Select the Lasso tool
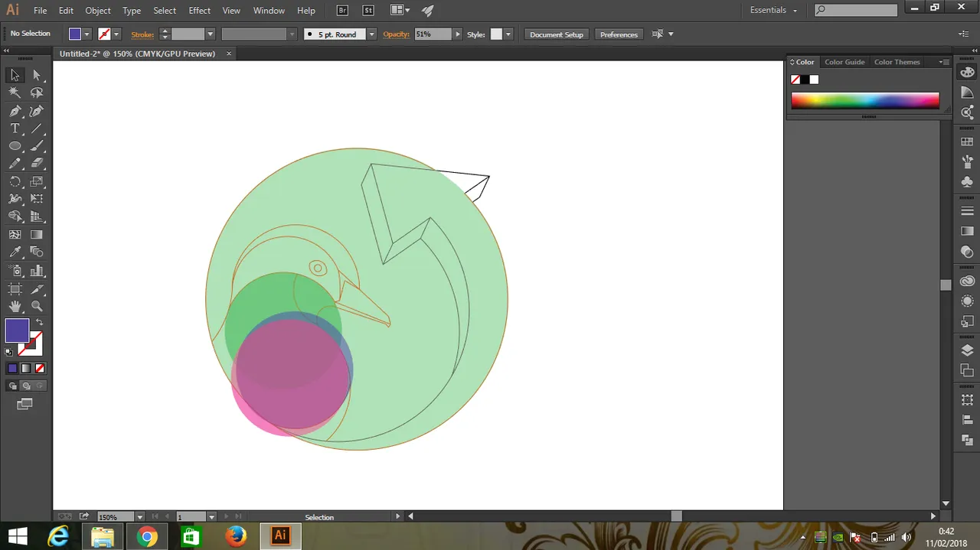The image size is (980, 550). click(x=37, y=93)
